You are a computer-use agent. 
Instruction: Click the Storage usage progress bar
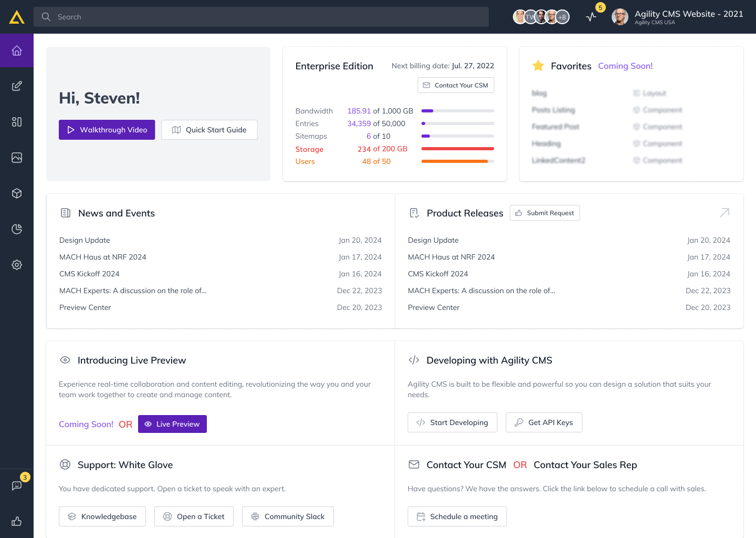coord(457,149)
